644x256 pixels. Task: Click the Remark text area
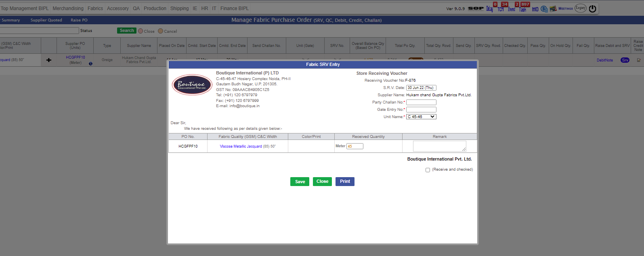pos(439,146)
